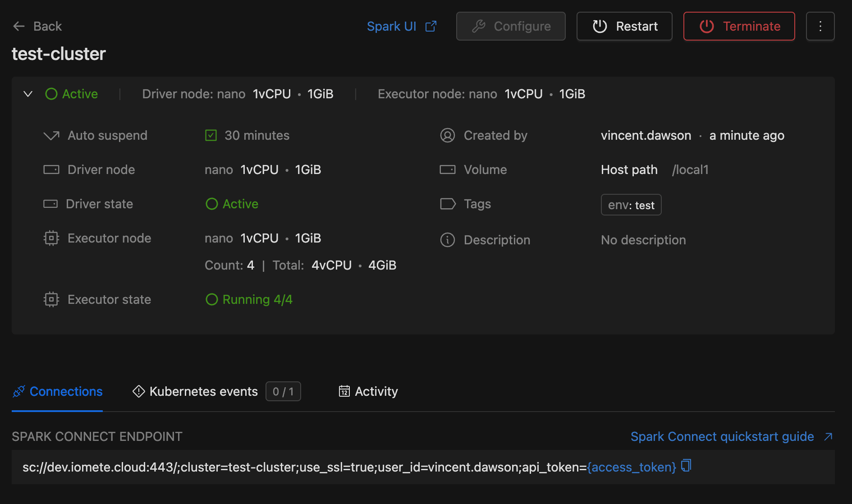Open the three-dot more options menu
The height and width of the screenshot is (504, 852).
click(820, 26)
